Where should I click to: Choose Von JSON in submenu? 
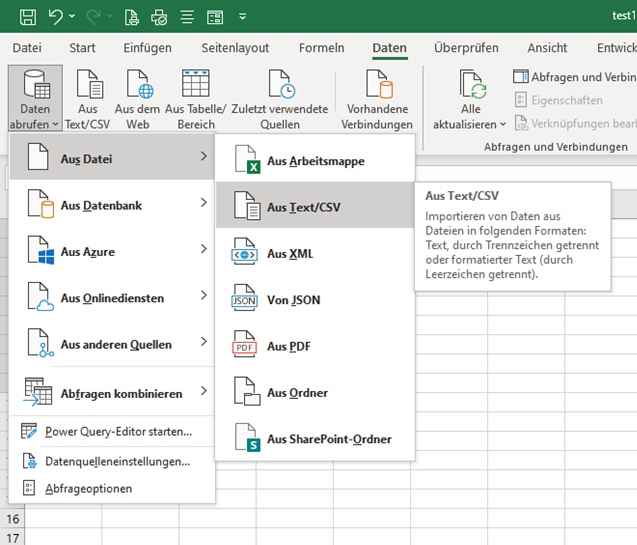315,298
